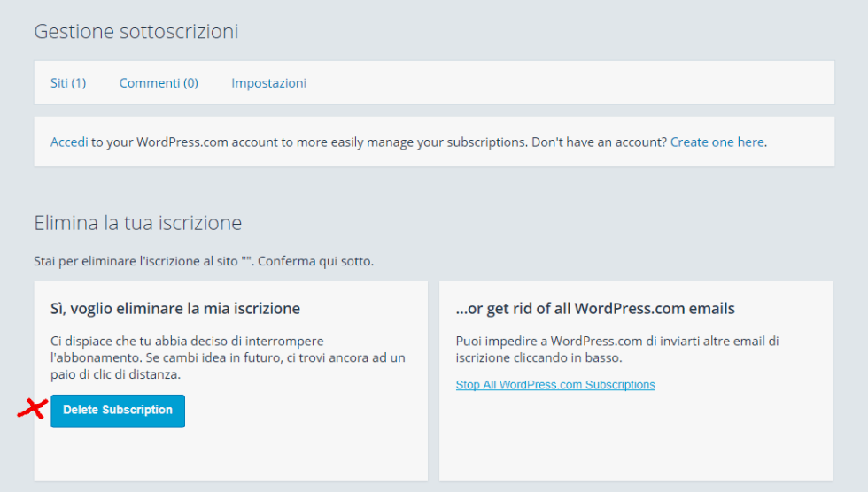
Task: Click the 'Gestione sottoscrizioni' page heading
Action: (x=136, y=32)
